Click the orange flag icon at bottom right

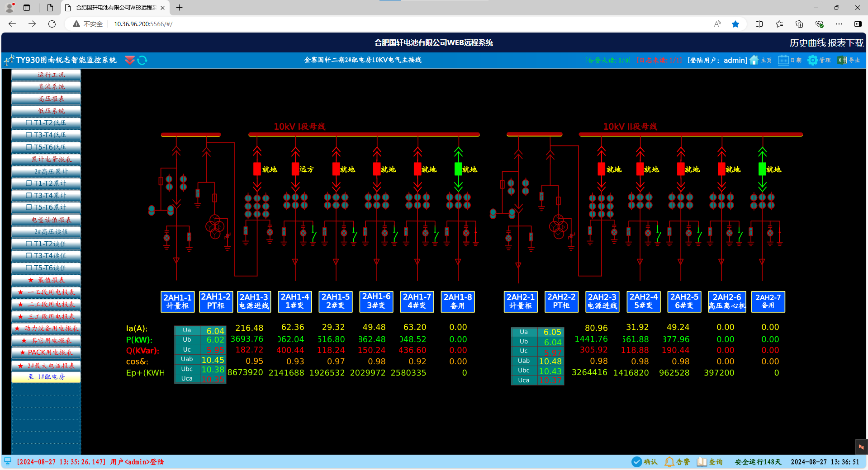(861, 446)
